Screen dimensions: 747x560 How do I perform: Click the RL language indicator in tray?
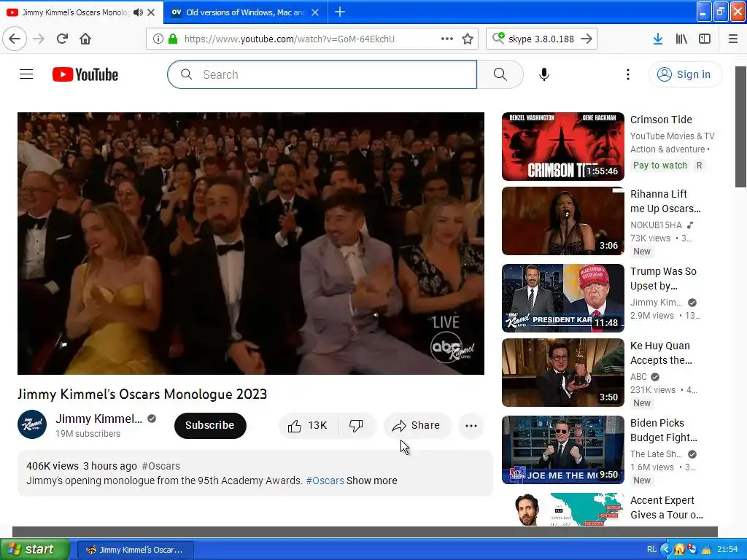(x=651, y=550)
